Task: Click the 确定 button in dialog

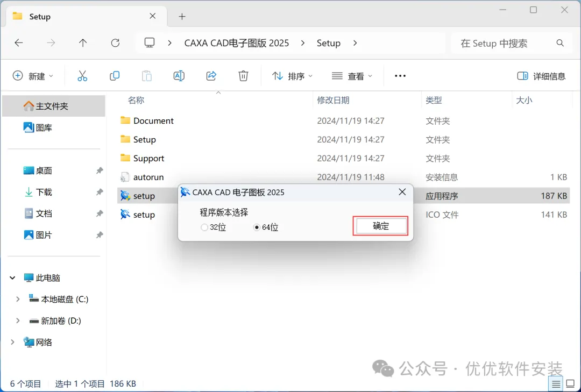Action: (380, 226)
